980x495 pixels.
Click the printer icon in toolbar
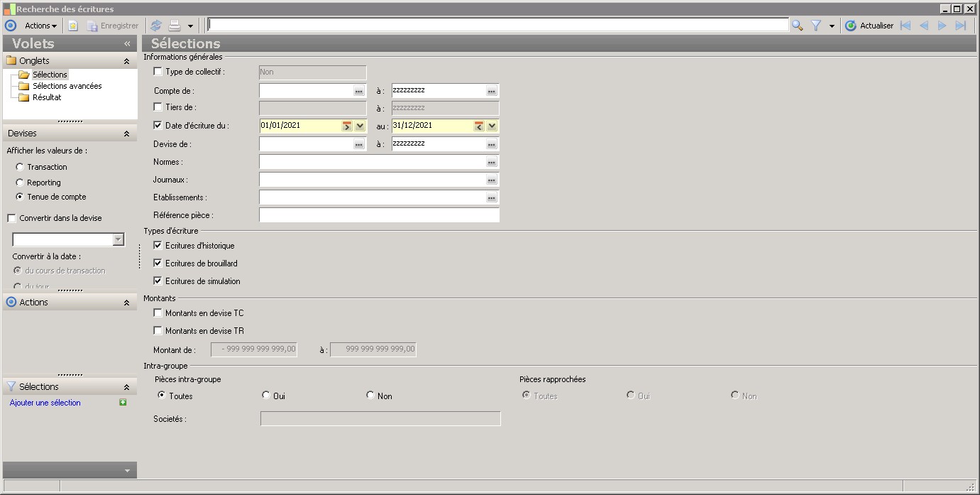click(175, 26)
